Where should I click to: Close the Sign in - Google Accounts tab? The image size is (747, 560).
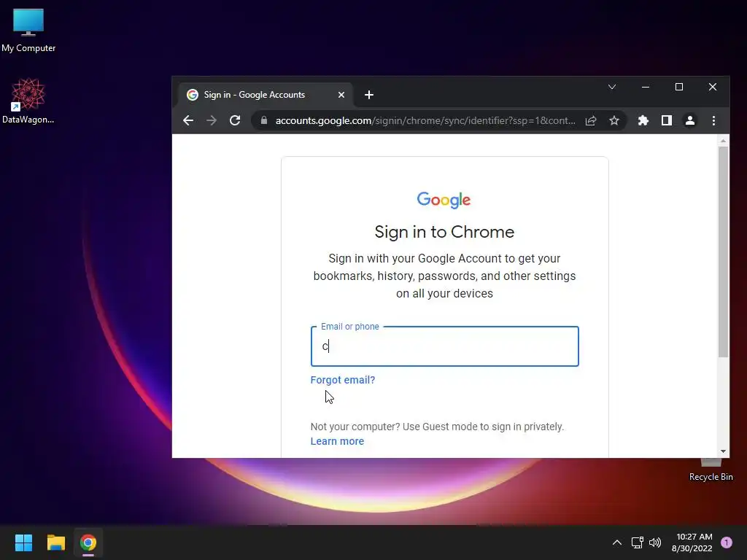pyautogui.click(x=341, y=95)
